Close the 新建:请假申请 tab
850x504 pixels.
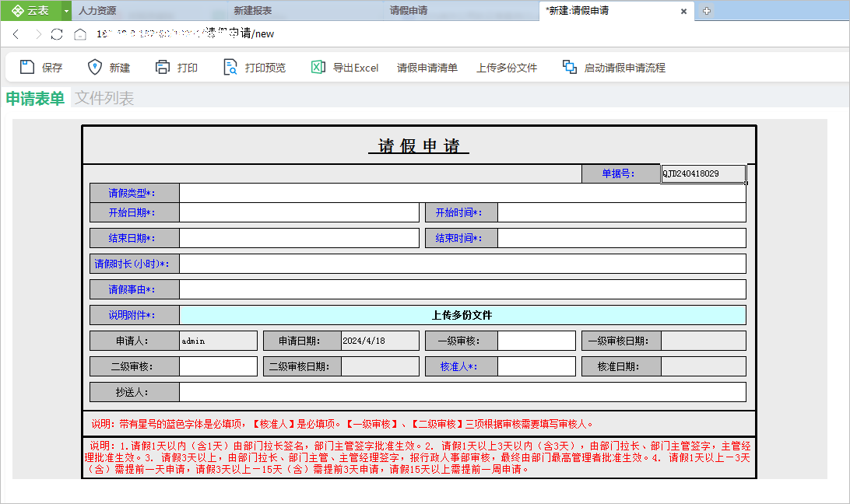pyautogui.click(x=683, y=12)
